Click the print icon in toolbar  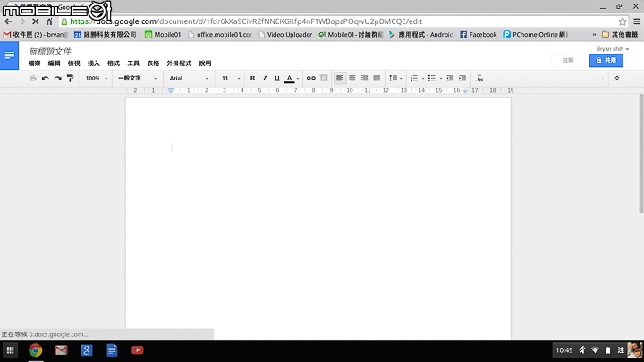pyautogui.click(x=33, y=78)
